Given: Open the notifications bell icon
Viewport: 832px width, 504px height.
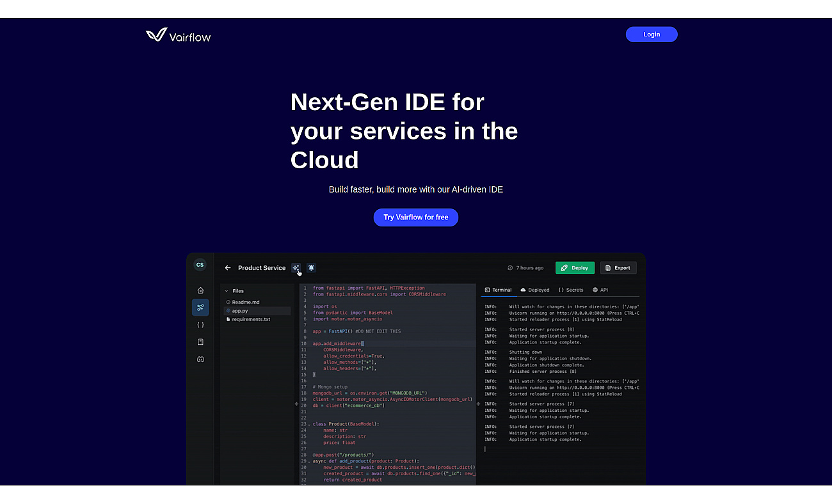Looking at the screenshot, I should [311, 268].
